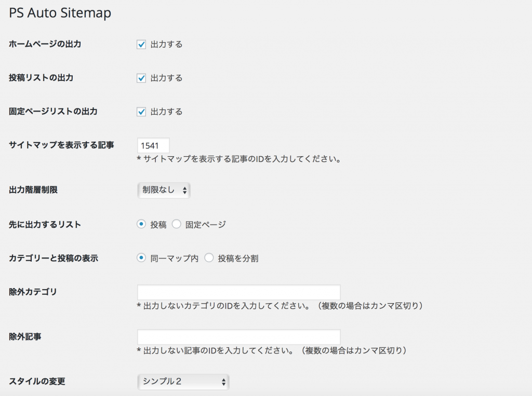Image resolution: width=532 pixels, height=396 pixels.
Task: Select the 固定ページ radio option
Action: tap(176, 225)
